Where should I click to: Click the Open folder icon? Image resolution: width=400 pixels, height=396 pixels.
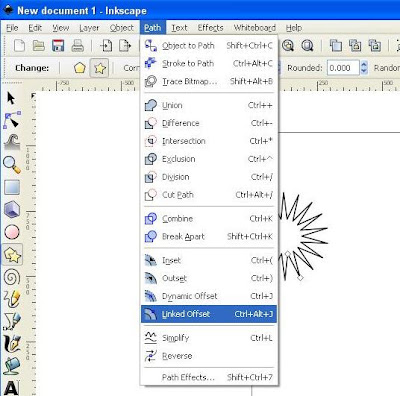pos(39,46)
